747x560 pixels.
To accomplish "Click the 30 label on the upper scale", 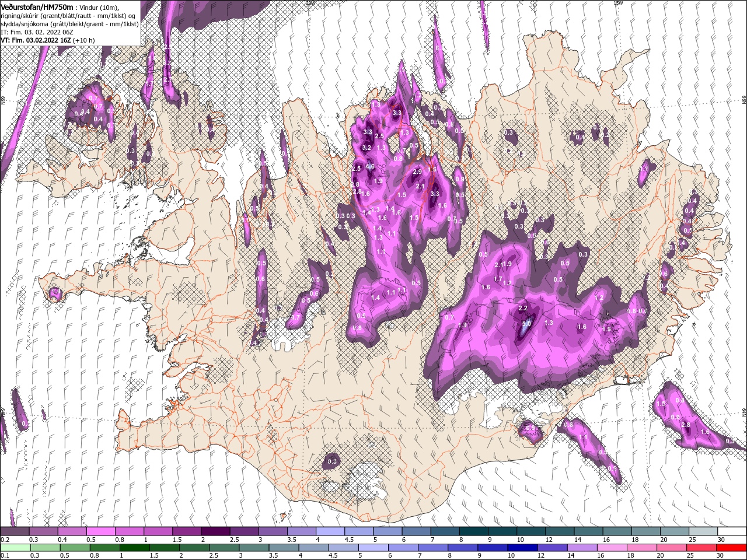I will coord(721,540).
